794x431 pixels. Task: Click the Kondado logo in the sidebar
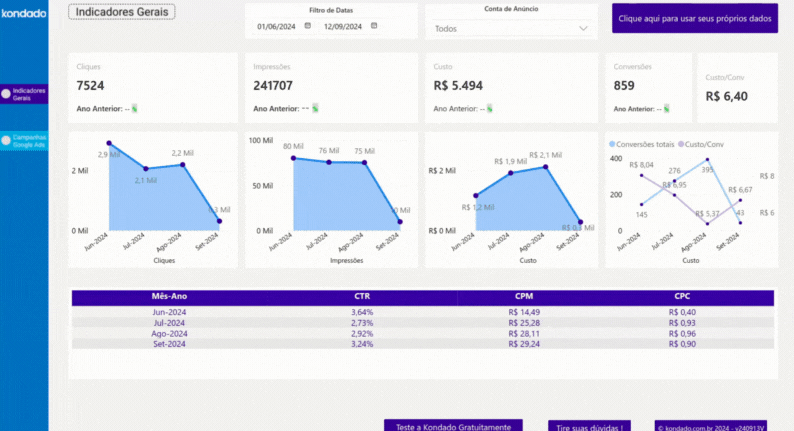[23, 13]
